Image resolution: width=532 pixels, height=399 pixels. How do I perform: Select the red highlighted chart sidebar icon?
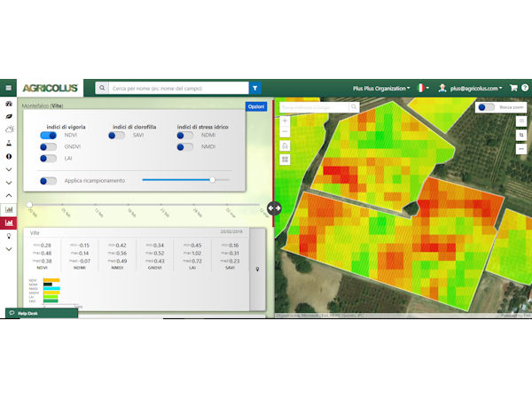9,223
